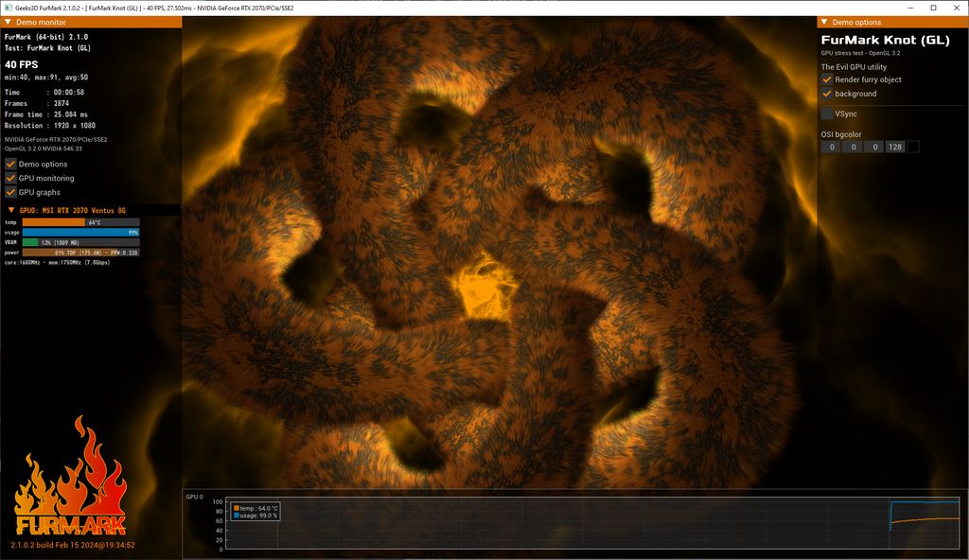Enable the VSync checkbox
This screenshot has height=560, width=969.
pyautogui.click(x=827, y=114)
